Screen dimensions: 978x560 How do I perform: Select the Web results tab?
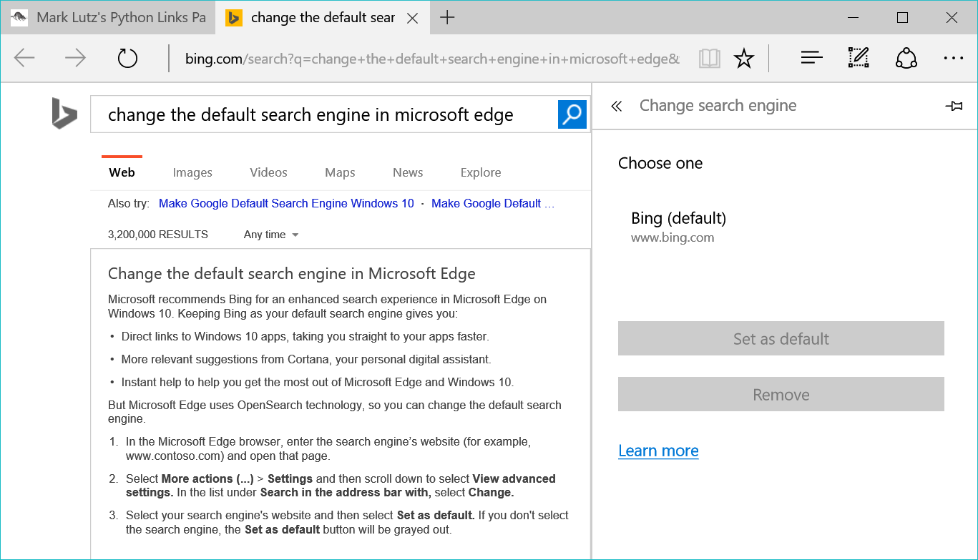pyautogui.click(x=122, y=172)
